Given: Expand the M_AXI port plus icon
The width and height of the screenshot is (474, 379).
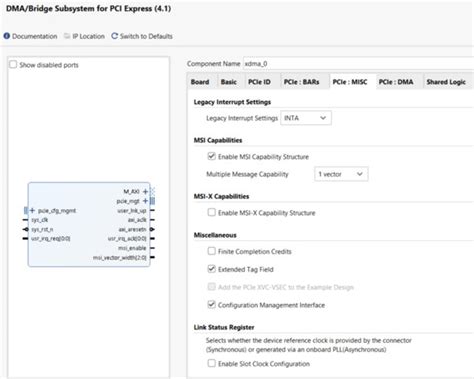Looking at the screenshot, I should (x=145, y=192).
